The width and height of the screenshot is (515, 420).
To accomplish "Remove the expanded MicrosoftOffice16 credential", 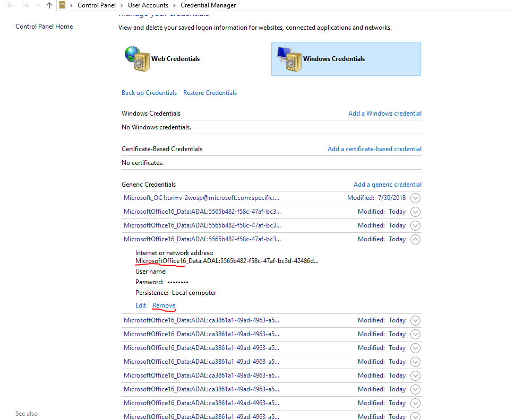I will pos(164,305).
